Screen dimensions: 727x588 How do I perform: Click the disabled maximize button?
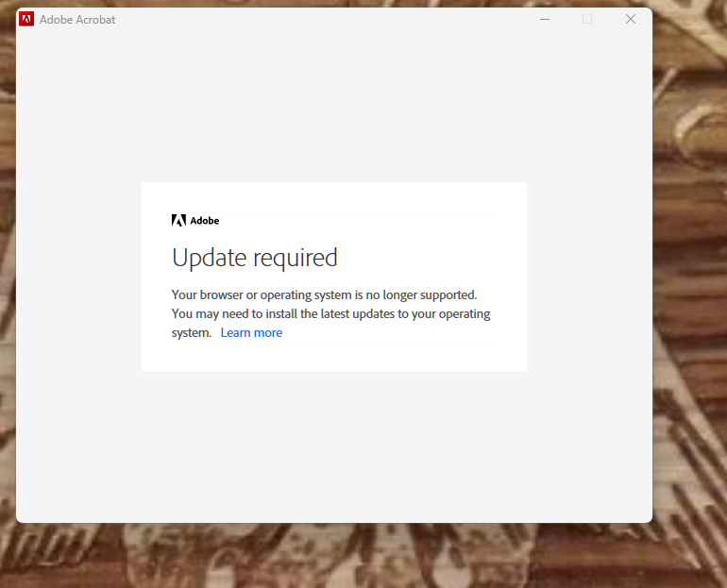click(587, 19)
